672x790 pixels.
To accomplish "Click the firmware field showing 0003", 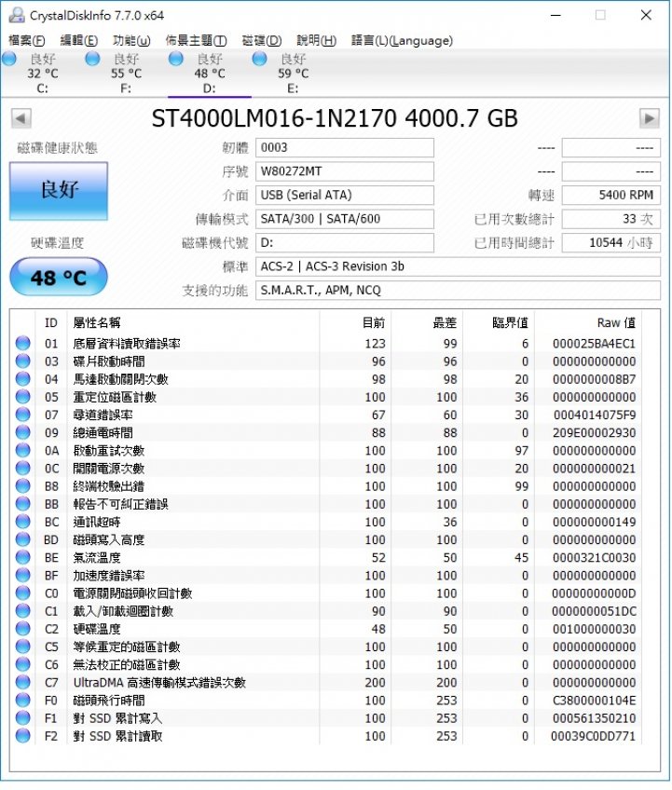I will click(x=345, y=147).
